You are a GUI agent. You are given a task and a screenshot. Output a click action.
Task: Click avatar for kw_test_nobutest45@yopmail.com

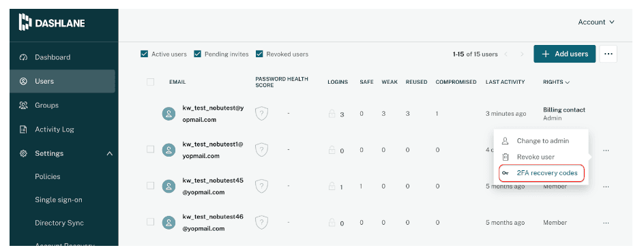169,187
